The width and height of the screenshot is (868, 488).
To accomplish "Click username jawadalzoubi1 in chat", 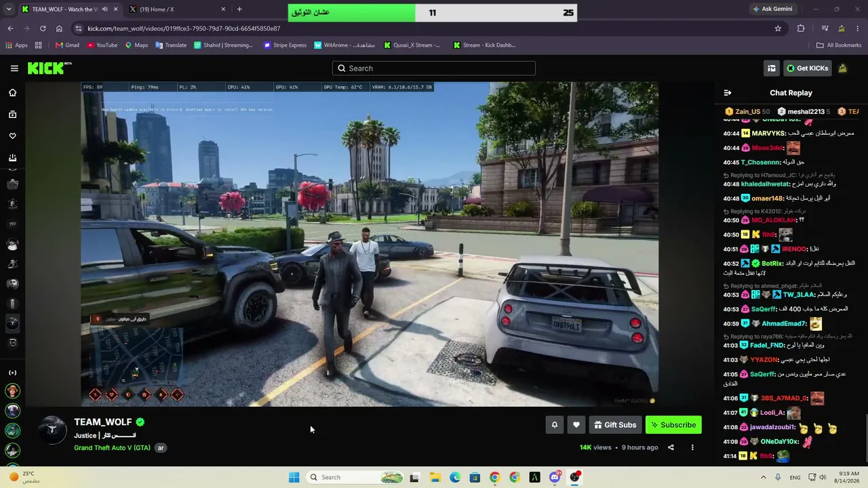I will click(x=772, y=428).
